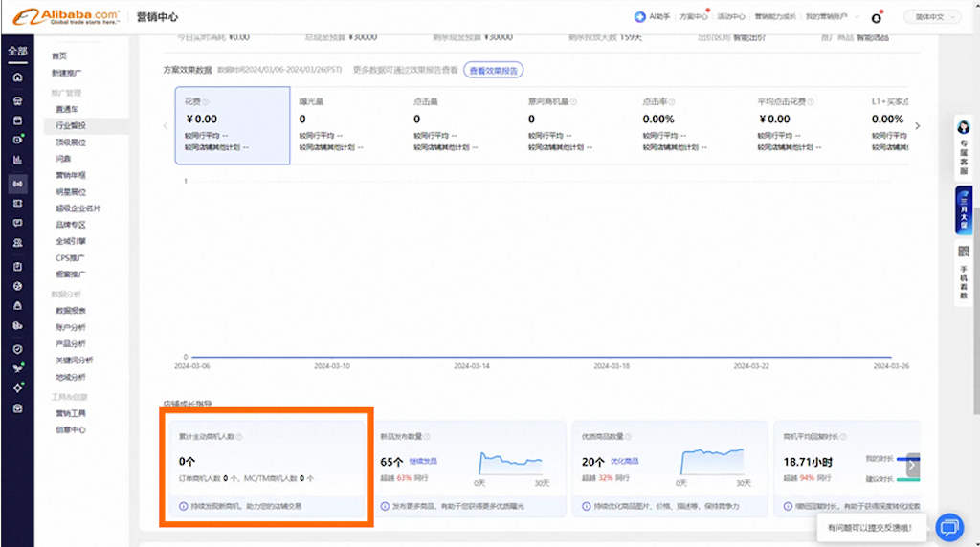Click info icon beside 优质商品数量
This screenshot has width=980, height=547.
[x=628, y=437]
